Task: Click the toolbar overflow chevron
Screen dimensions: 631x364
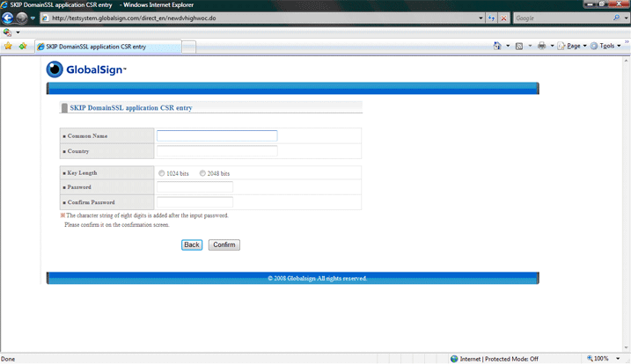Action: click(x=627, y=41)
